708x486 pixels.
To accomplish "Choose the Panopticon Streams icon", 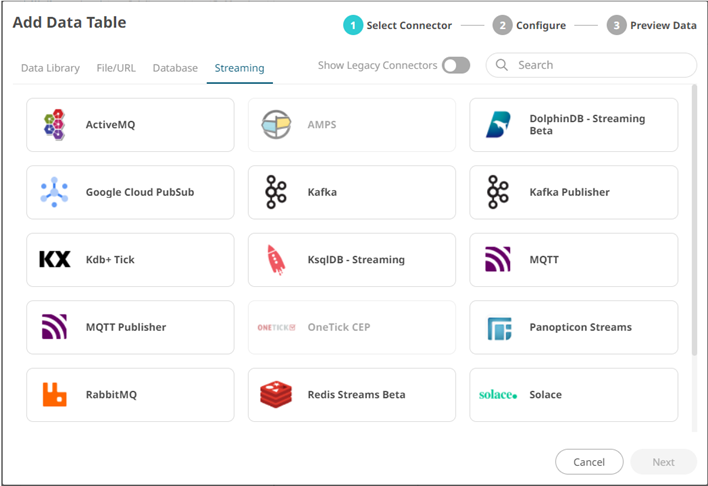I will (498, 328).
